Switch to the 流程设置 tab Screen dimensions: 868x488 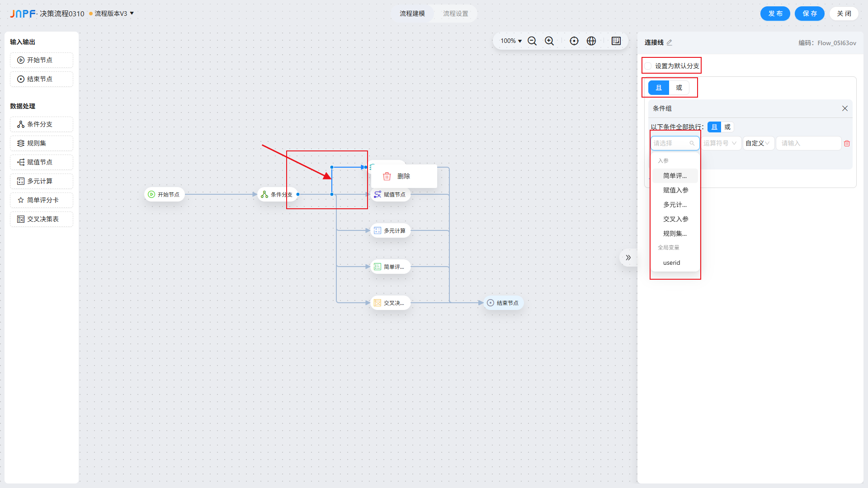click(x=455, y=14)
